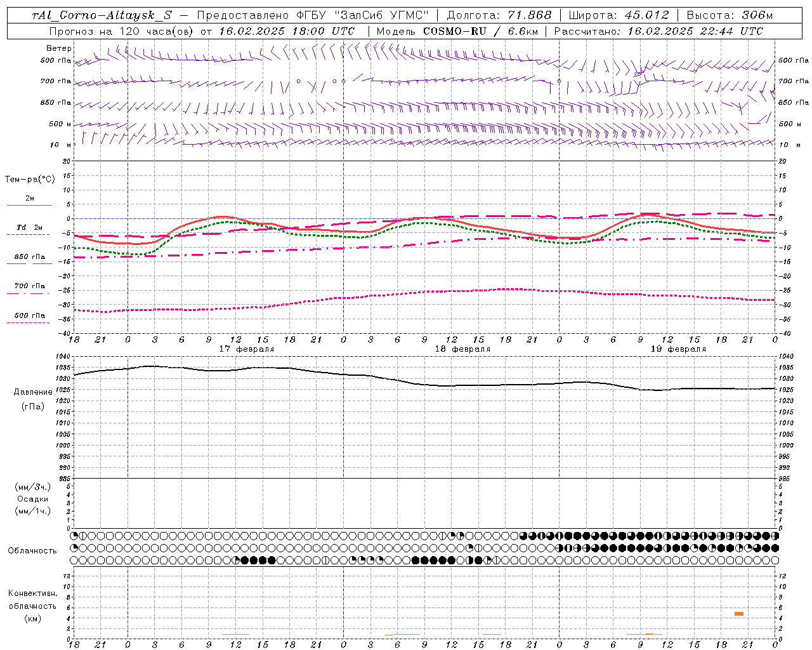The width and height of the screenshot is (812, 650).
Task: Select the 17 февраля date label
Action: coord(247,349)
